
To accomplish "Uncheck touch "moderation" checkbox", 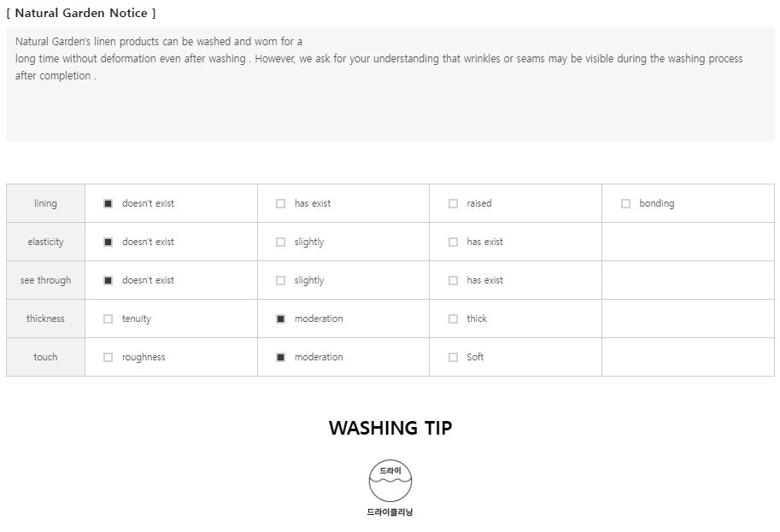I will [x=280, y=358].
